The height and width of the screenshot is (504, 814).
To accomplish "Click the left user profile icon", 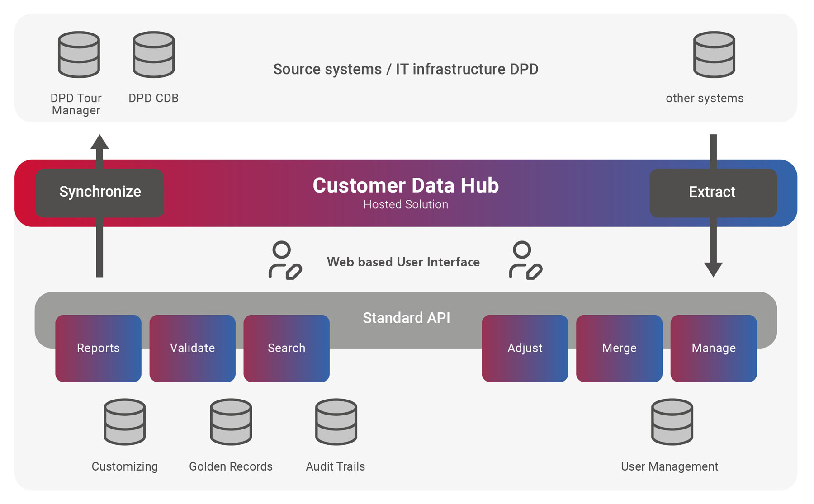I will click(x=284, y=261).
